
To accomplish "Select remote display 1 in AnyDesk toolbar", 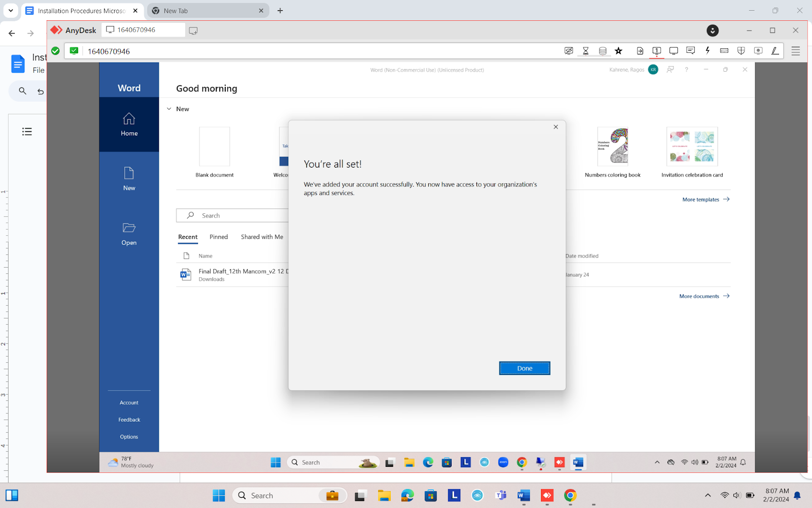I will [x=657, y=51].
